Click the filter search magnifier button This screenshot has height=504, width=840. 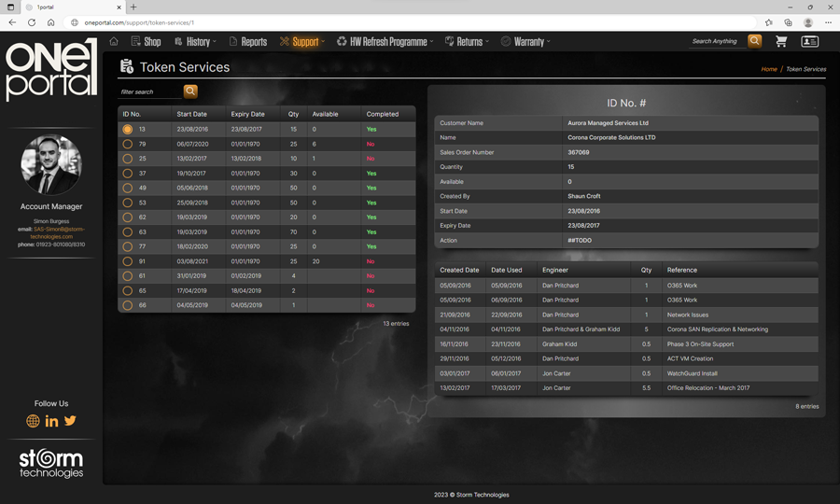(x=190, y=91)
